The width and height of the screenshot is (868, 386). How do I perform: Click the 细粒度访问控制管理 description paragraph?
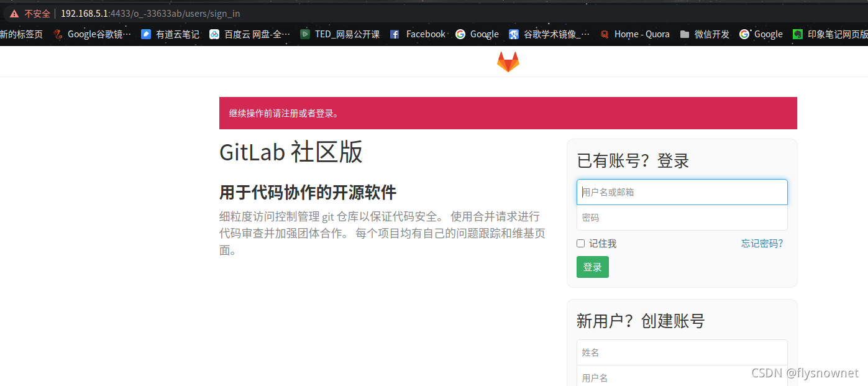(382, 233)
